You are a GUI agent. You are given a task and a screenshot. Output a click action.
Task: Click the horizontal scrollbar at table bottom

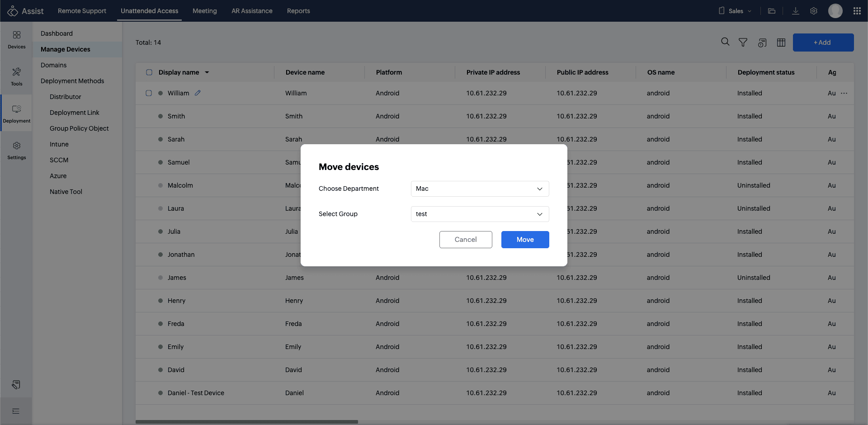point(247,422)
